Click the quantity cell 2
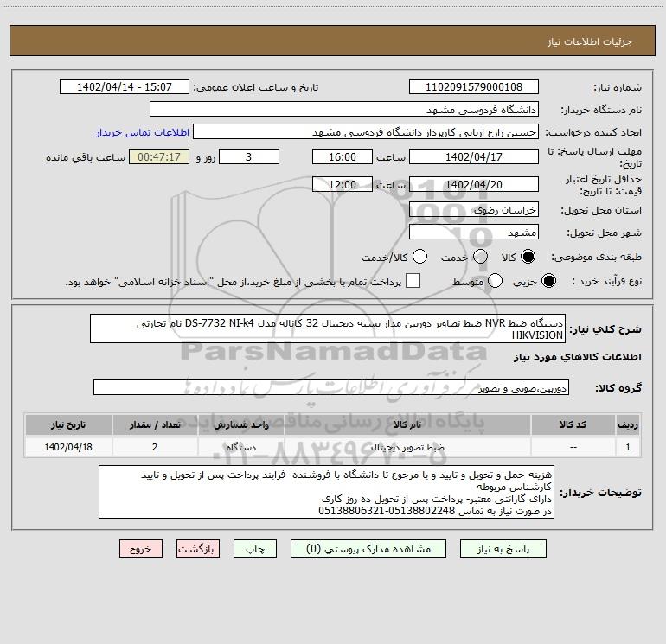Viewport: 666px width, 644px height. 155,448
